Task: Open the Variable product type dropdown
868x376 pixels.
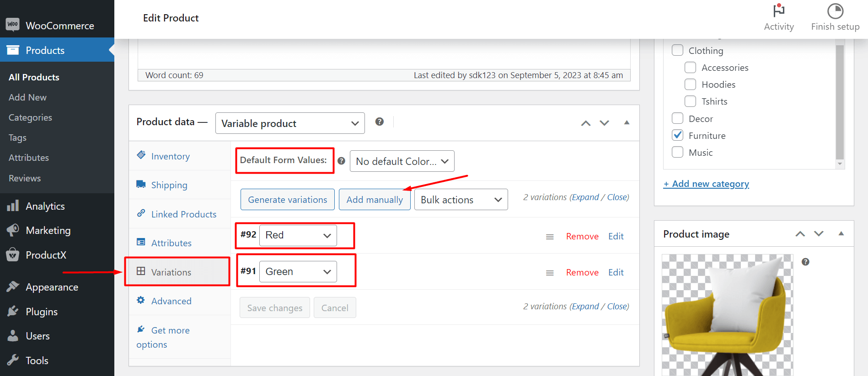Action: coord(289,123)
